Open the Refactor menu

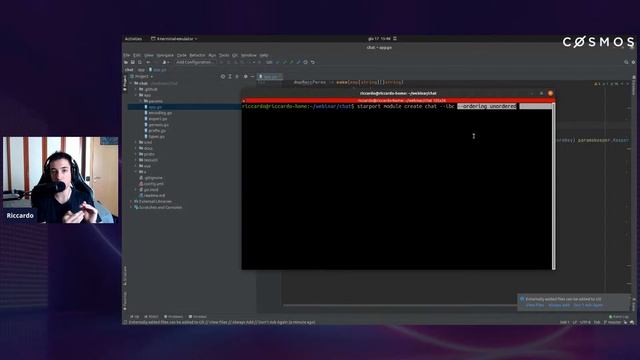pyautogui.click(x=197, y=55)
